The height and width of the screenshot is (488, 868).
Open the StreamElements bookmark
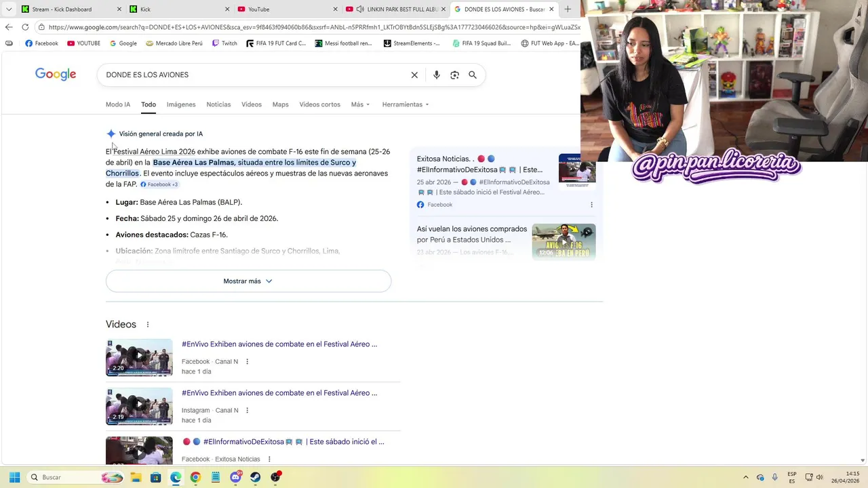412,43
